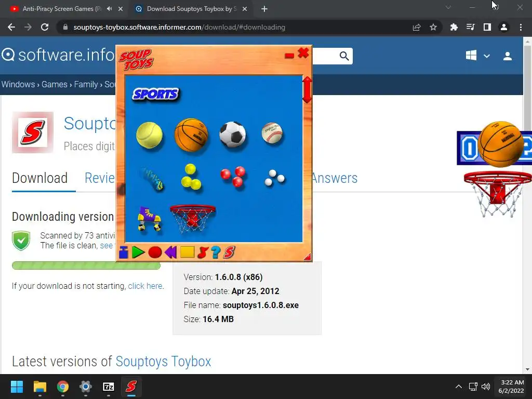532x399 pixels.
Task: Click the Souptoys S program icon
Action: click(33, 132)
